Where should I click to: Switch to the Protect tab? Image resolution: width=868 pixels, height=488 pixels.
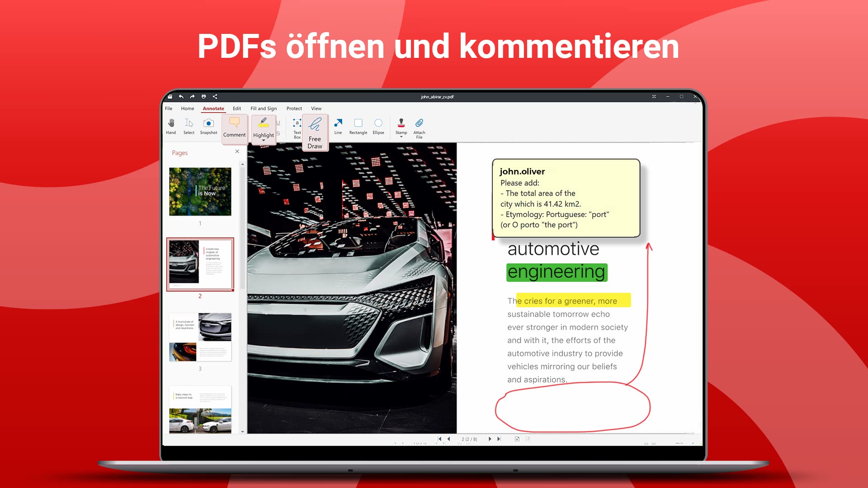tap(294, 108)
